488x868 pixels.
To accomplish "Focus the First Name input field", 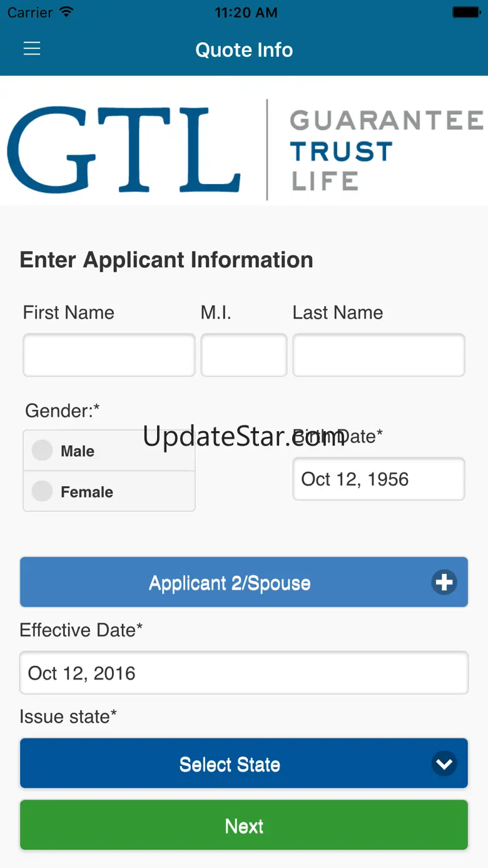I will coord(109,355).
